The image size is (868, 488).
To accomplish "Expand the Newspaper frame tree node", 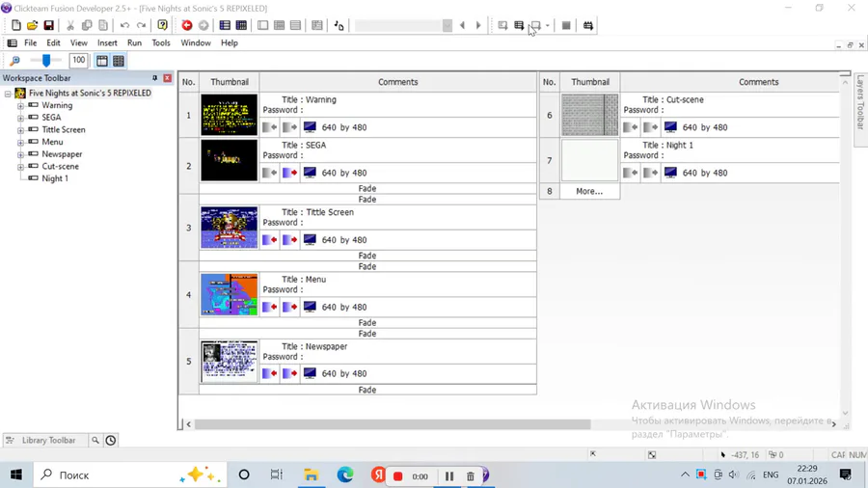I will pos(20,154).
